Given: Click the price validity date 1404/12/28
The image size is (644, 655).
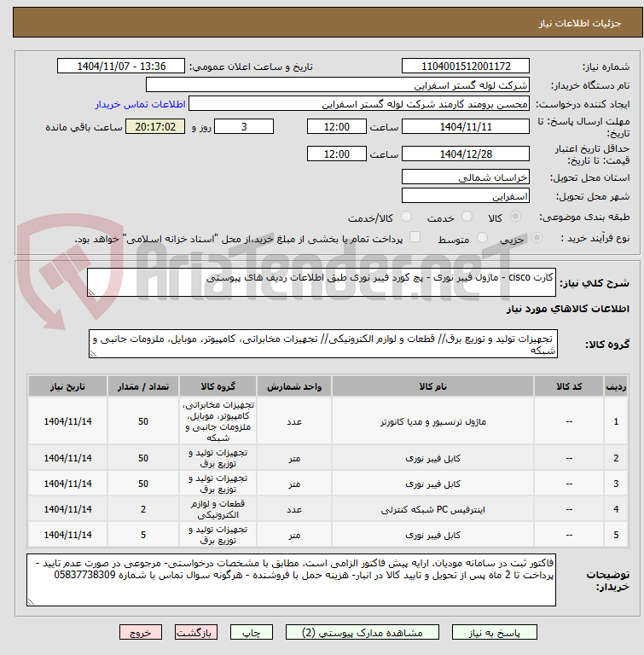Looking at the screenshot, I should [466, 154].
